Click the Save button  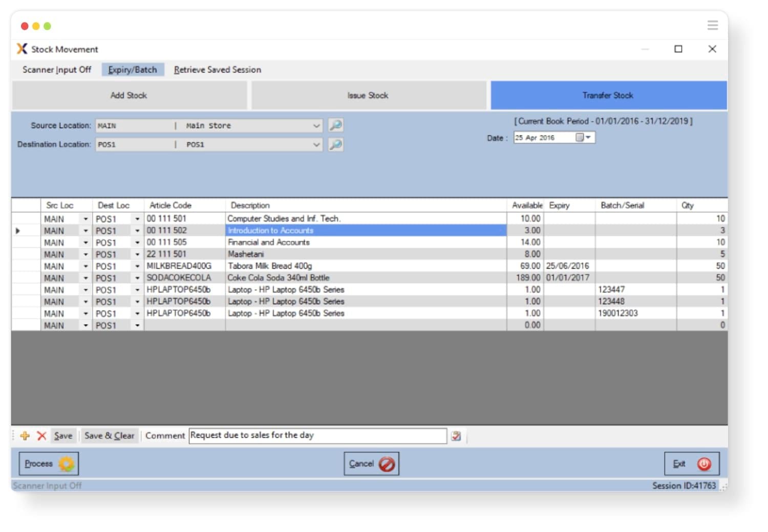pos(63,436)
